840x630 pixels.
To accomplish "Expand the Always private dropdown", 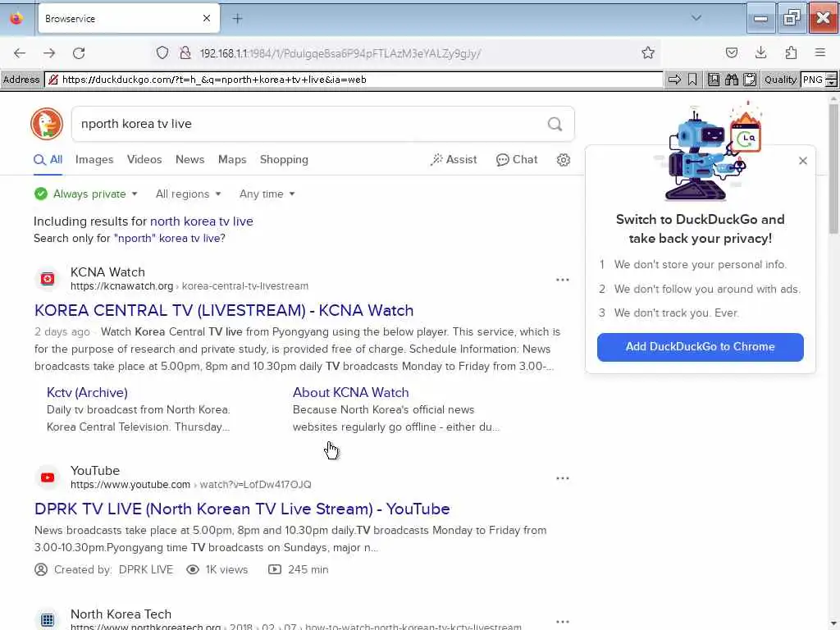I will pos(85,194).
